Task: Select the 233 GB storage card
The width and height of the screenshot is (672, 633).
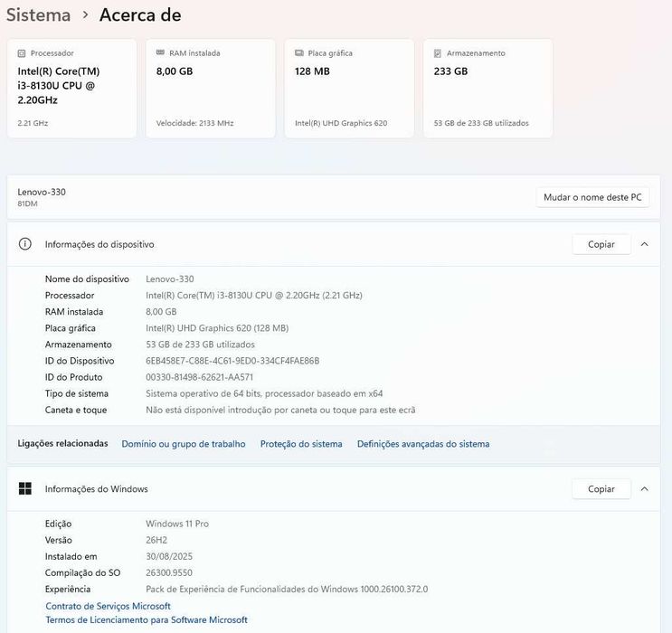Action: tap(488, 89)
